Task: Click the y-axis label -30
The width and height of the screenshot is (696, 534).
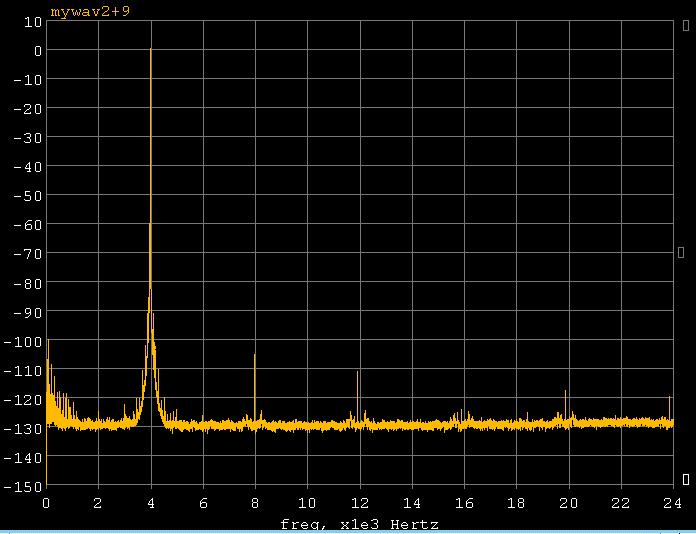Action: [28, 138]
